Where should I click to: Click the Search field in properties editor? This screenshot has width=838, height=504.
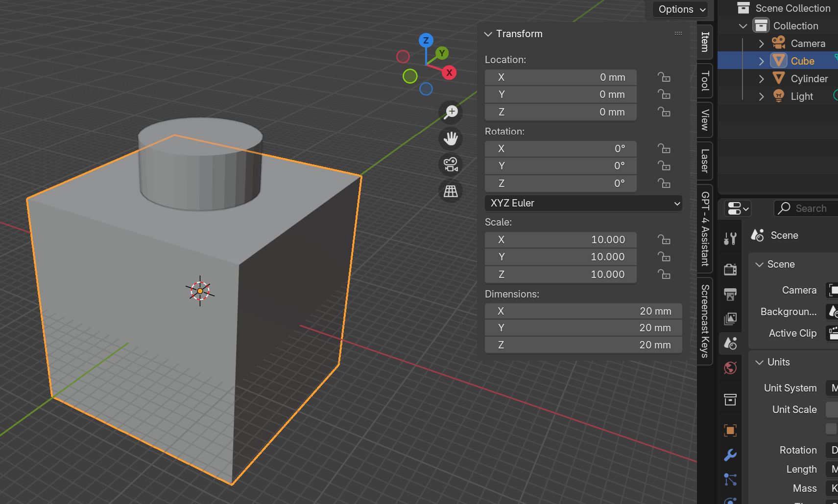[x=808, y=208]
